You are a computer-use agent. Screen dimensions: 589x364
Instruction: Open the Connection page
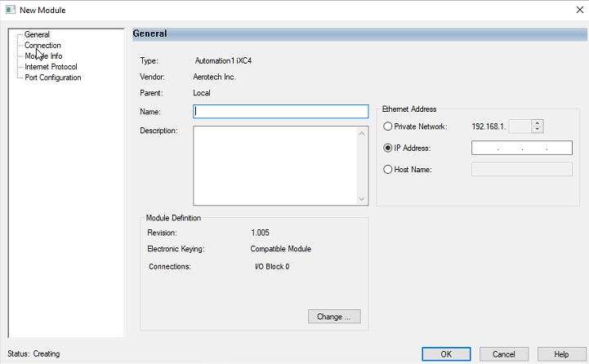pos(42,46)
